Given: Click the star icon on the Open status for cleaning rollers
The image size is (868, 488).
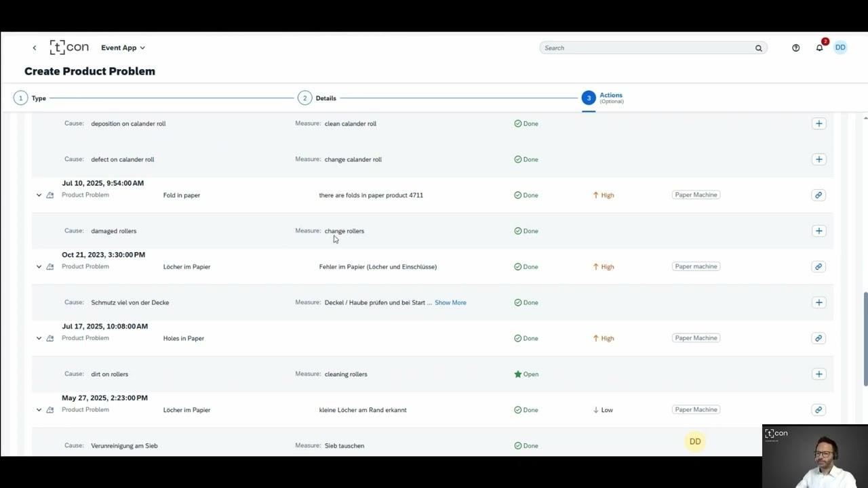Looking at the screenshot, I should 517,373.
